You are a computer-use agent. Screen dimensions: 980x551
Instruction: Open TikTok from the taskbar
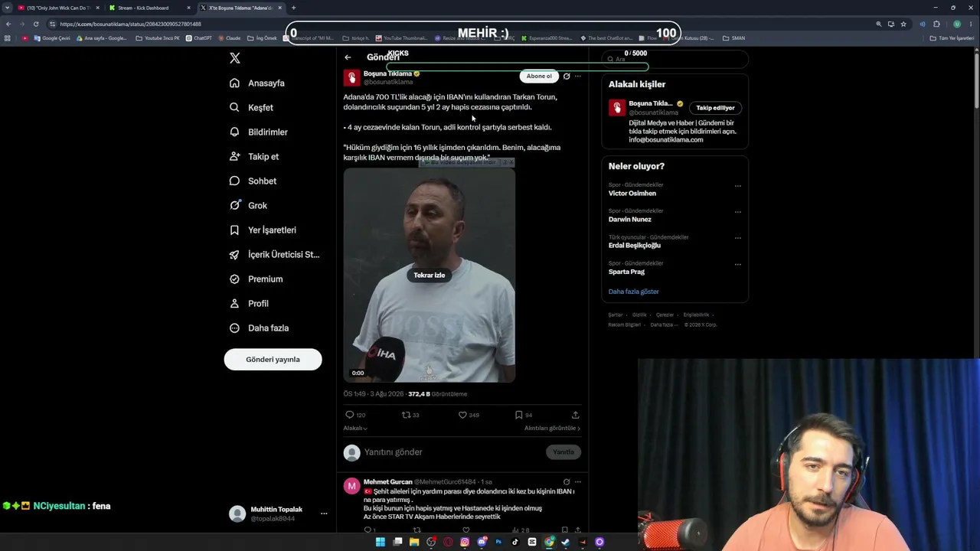pyautogui.click(x=515, y=542)
